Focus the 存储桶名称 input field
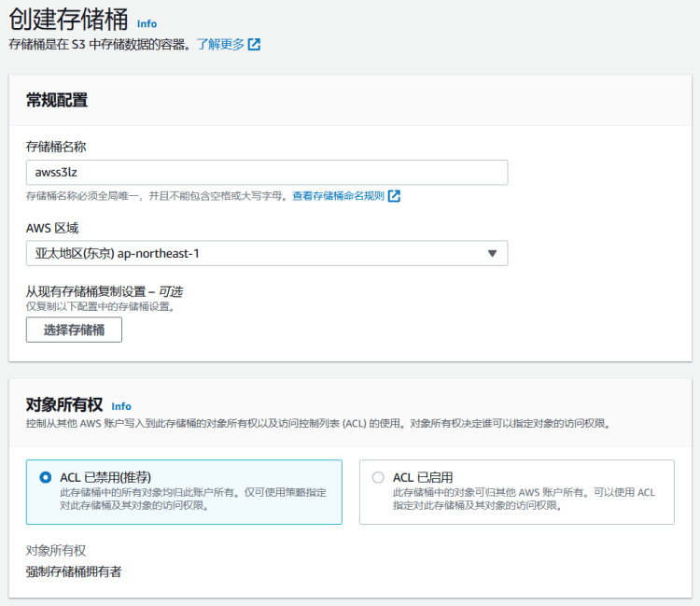Viewport: 700px width, 606px height. [x=266, y=173]
